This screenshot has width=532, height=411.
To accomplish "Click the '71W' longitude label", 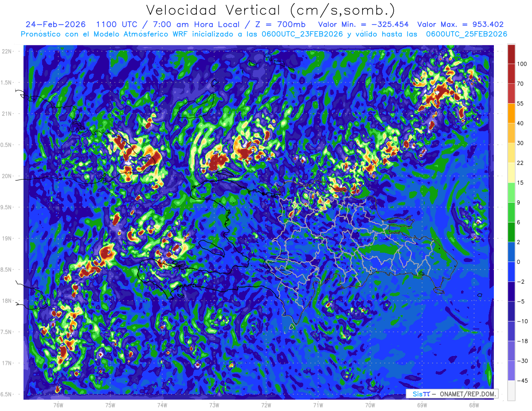I will [318, 405].
